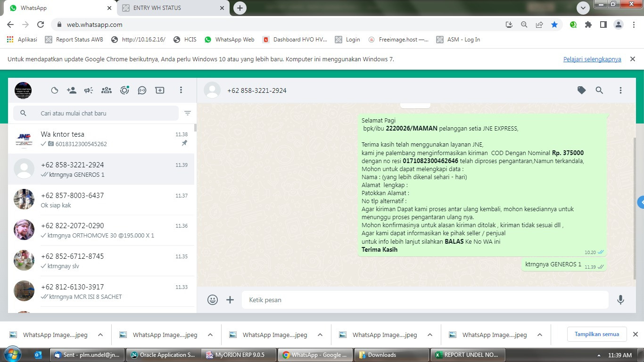View site information via the lock icon
Viewport: 644px width, 362px height.
pyautogui.click(x=59, y=25)
